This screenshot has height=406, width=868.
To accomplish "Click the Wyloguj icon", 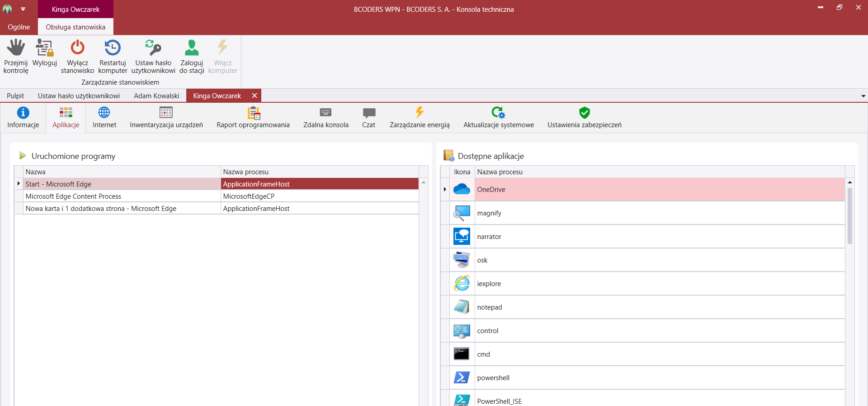I will 45,47.
